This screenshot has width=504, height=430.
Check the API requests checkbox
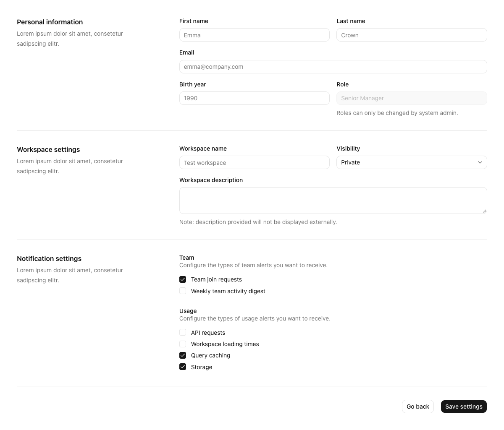[183, 332]
